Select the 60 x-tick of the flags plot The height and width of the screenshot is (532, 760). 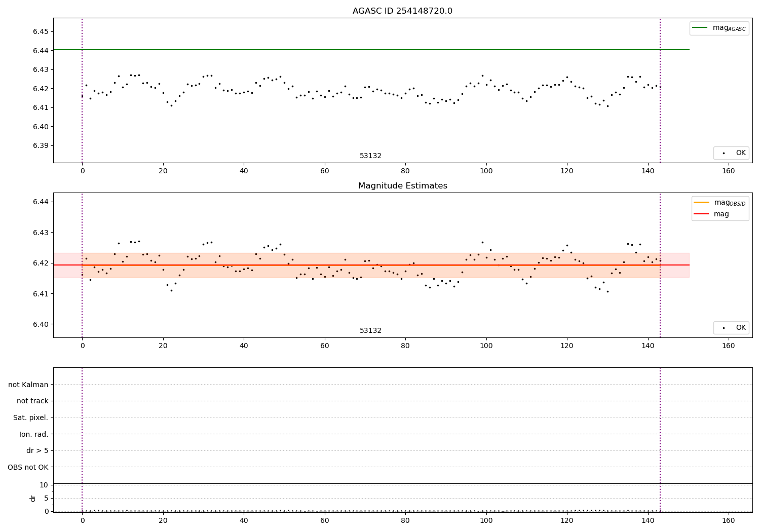(325, 520)
